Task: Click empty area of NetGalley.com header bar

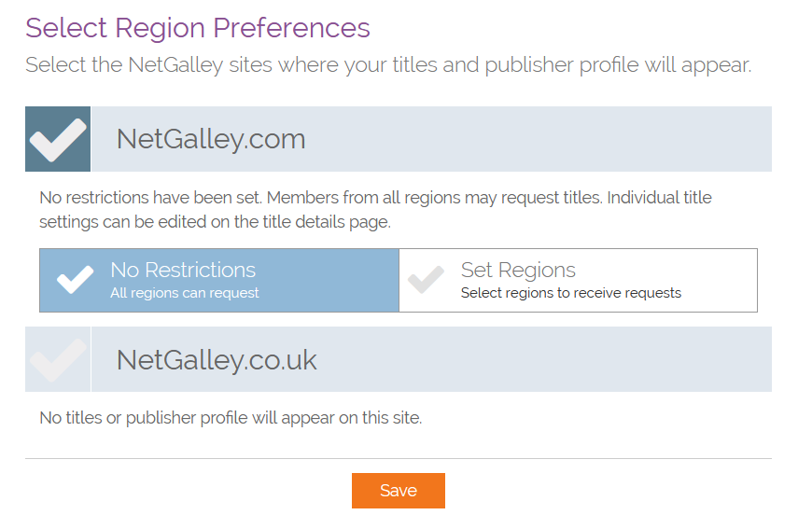Action: 560,139
